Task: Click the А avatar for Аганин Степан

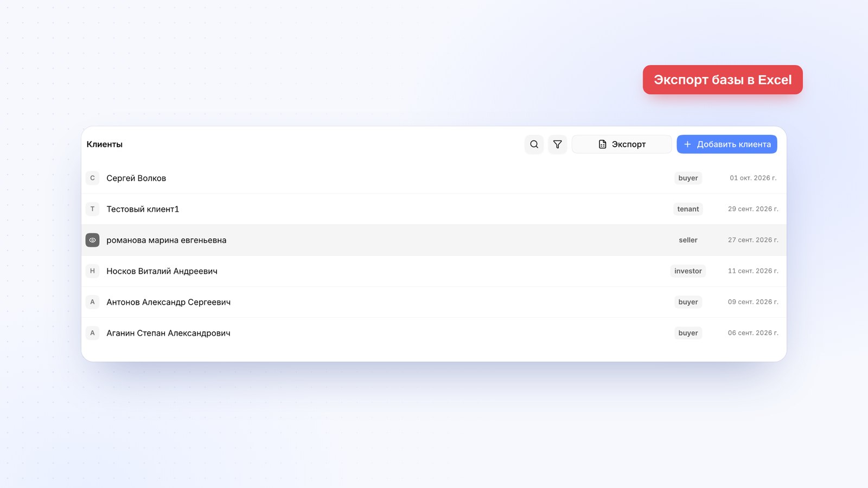Action: click(x=92, y=333)
